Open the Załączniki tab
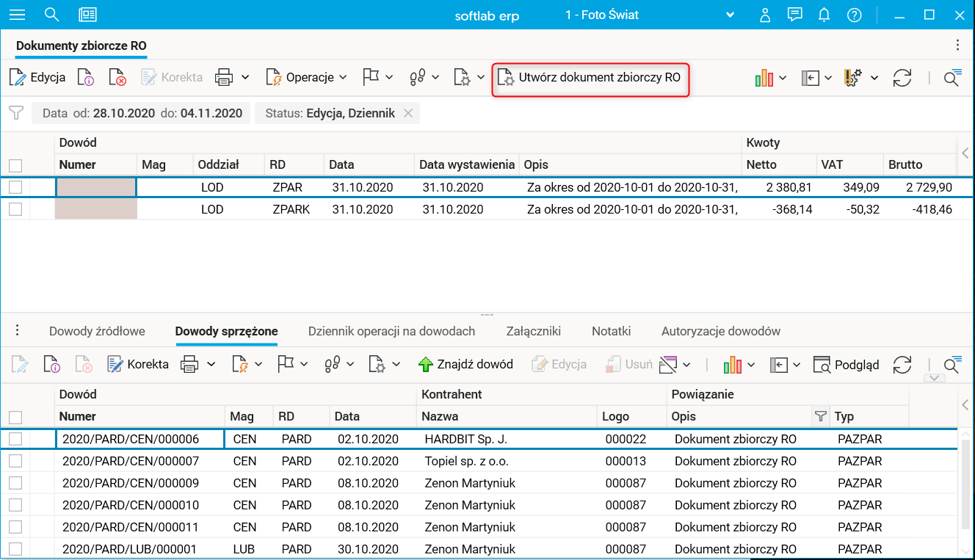This screenshot has width=975, height=560. (x=533, y=331)
